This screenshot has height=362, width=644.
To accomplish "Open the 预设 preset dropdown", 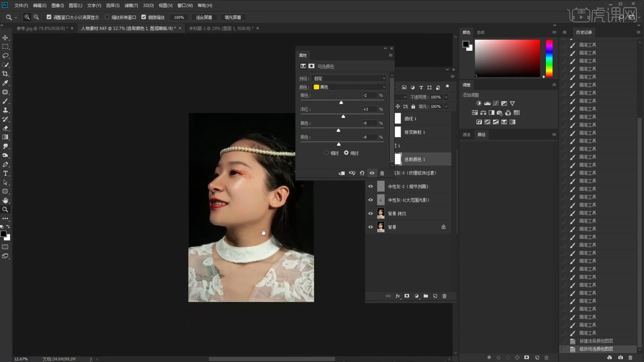I will tap(349, 78).
